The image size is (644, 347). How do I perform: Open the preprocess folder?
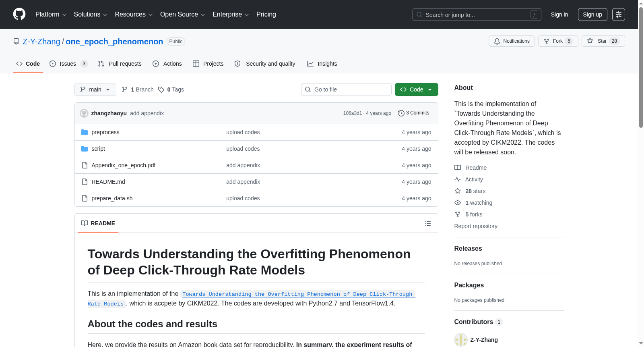click(105, 132)
